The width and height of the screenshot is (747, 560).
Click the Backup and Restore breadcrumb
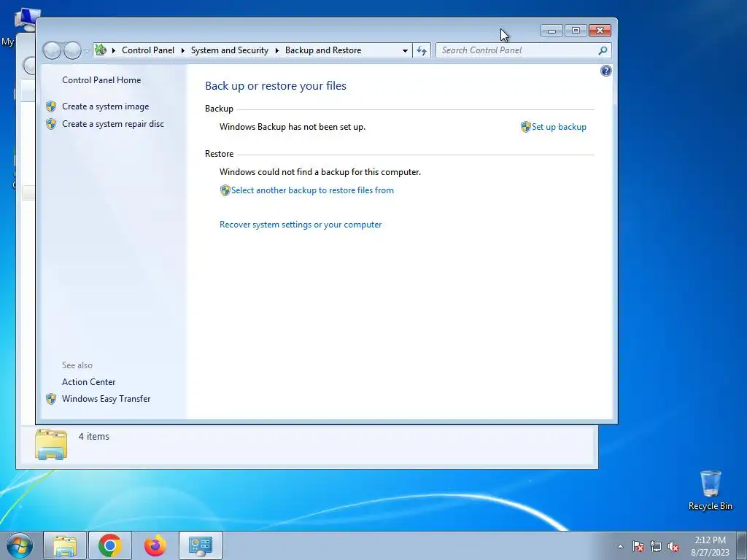pos(323,50)
